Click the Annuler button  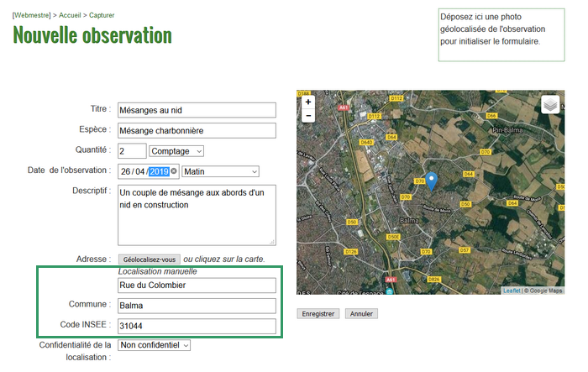click(361, 313)
